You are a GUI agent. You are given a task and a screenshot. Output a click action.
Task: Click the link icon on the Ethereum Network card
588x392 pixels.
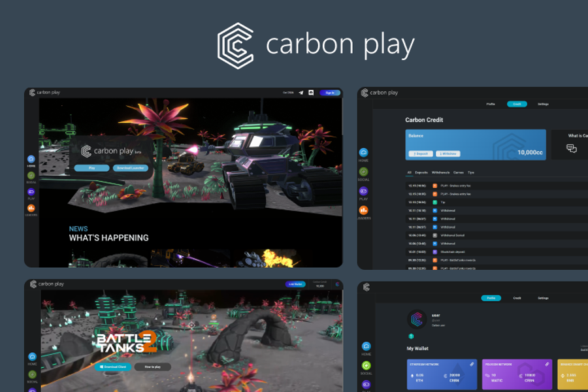click(472, 364)
